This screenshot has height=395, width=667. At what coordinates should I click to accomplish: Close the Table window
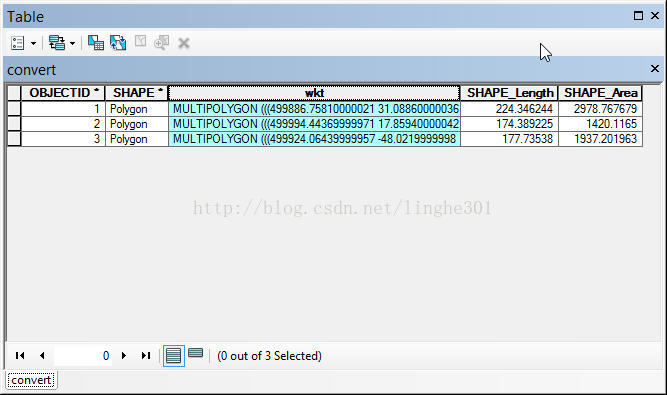655,16
